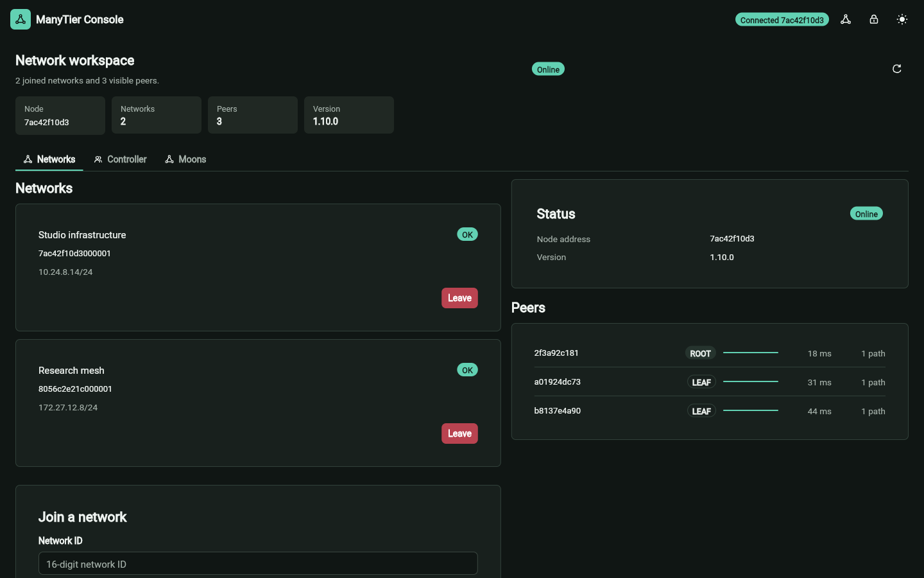Focus the 16-digit network ID field
The height and width of the screenshot is (578, 924).
point(258,563)
